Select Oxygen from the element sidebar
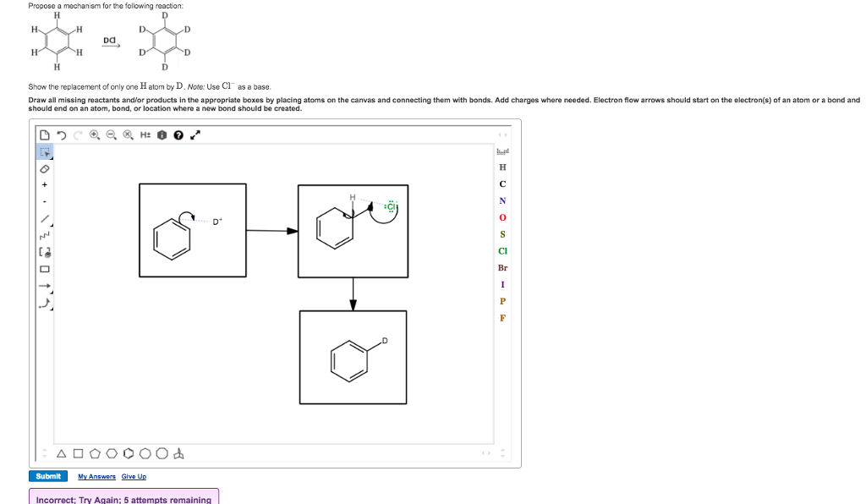Screen dimensions: 866x504 pyautogui.click(x=502, y=217)
